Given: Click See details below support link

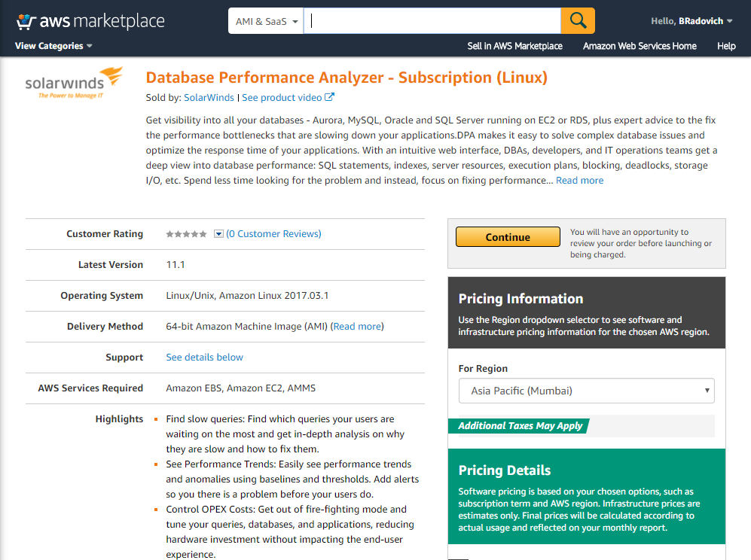Looking at the screenshot, I should coord(205,358).
